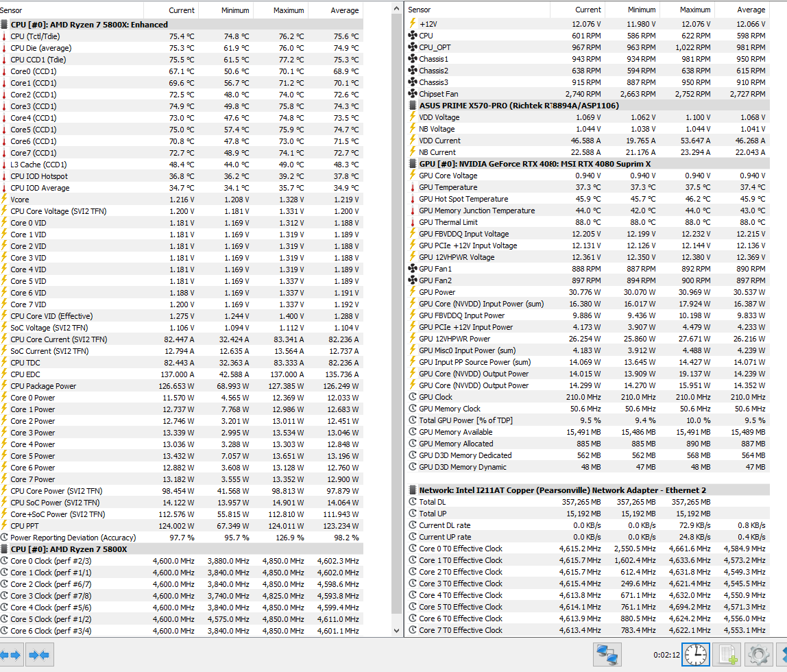Collapse CPU [#0]: AMD Ryzen 7 5800X: Enhanced group
This screenshot has height=672, width=787.
click(x=182, y=25)
